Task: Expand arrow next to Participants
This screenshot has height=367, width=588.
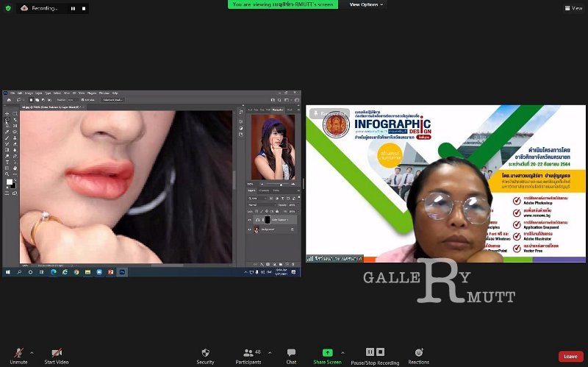Action: coord(269,352)
